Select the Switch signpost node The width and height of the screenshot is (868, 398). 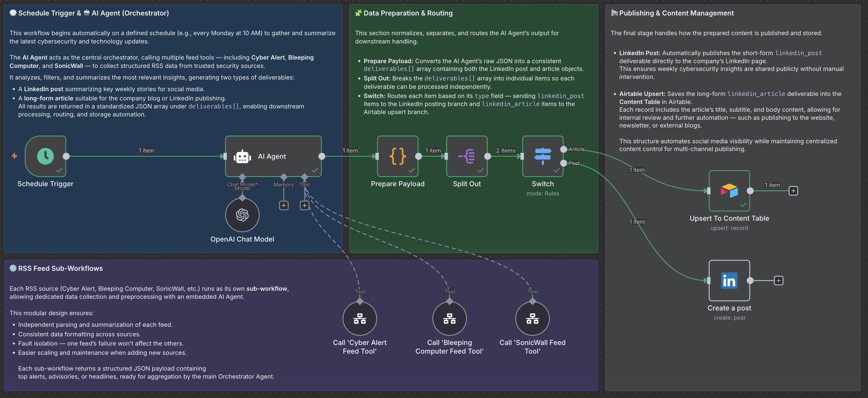(542, 156)
